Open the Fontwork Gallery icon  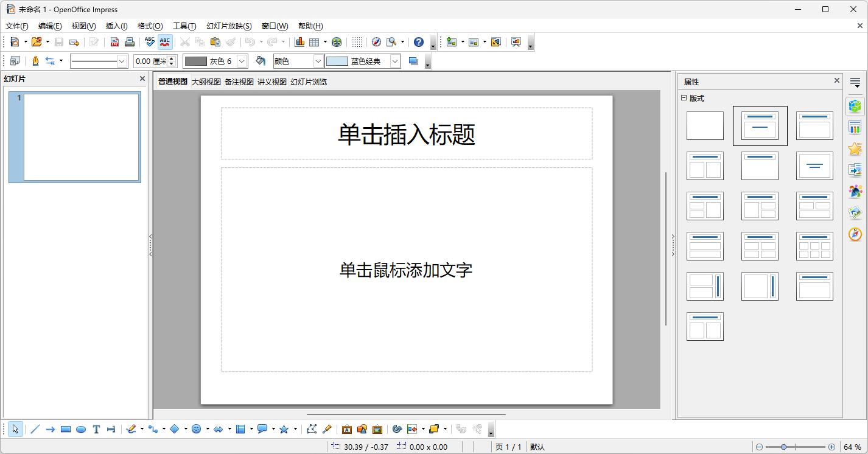coord(347,429)
